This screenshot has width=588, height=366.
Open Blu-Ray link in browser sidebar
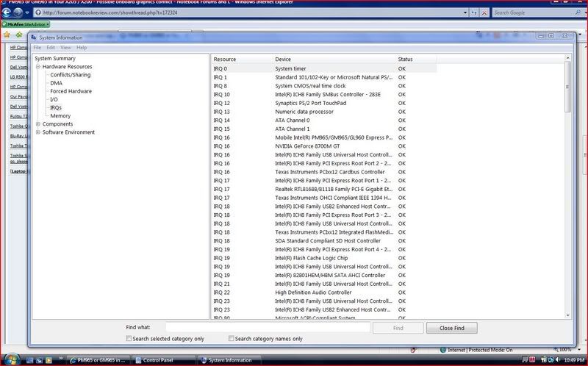tap(20, 136)
